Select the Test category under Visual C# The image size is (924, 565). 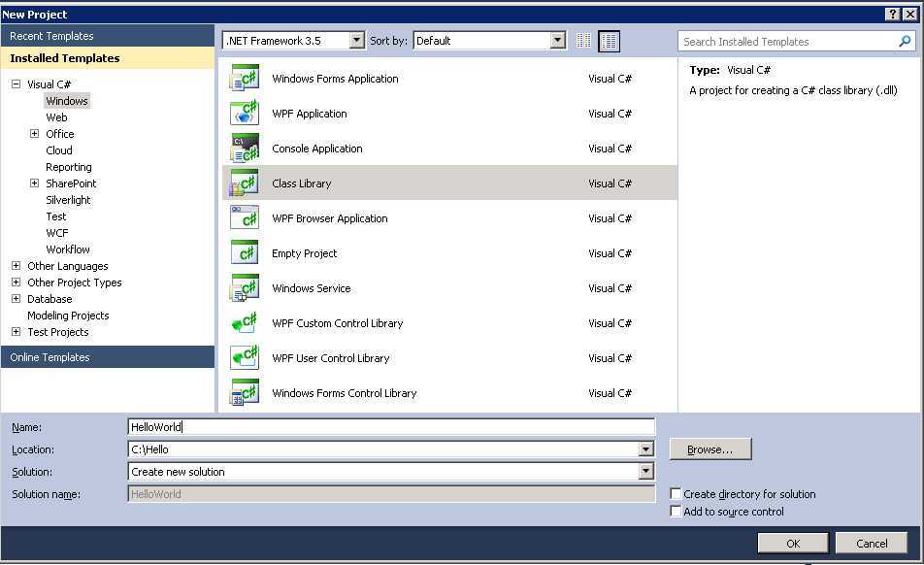coord(56,216)
